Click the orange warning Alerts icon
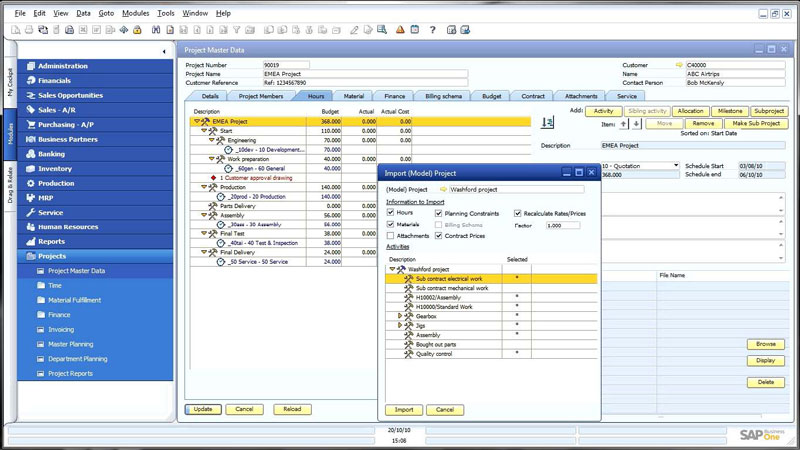800x450 pixels. point(400,30)
